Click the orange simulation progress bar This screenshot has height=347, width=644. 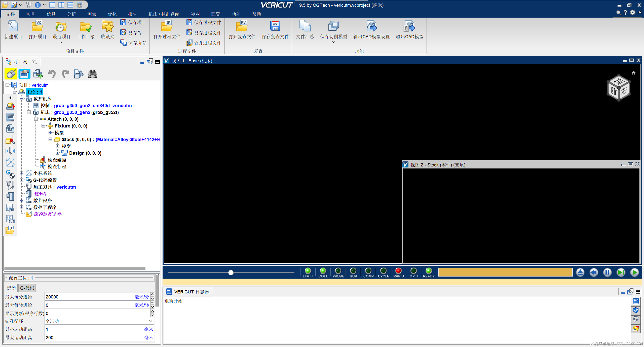(505, 272)
